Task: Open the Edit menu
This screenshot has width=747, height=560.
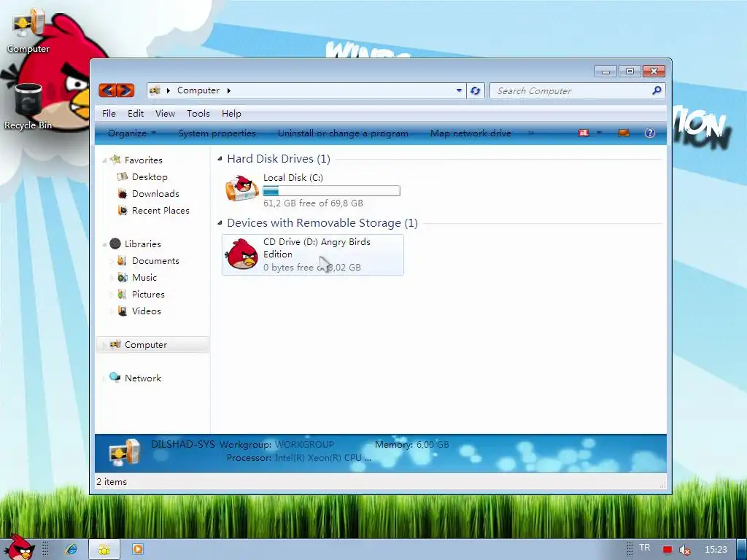Action: pyautogui.click(x=135, y=113)
